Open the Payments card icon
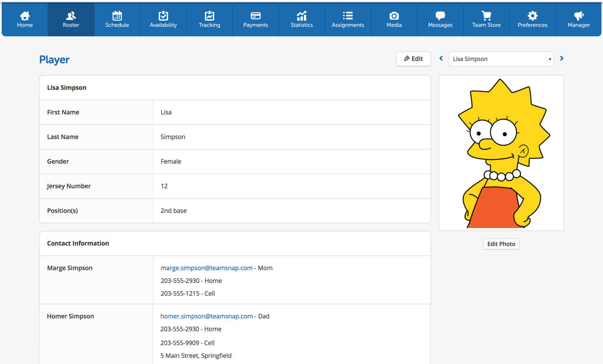Screen dimensions: 603x364 pyautogui.click(x=256, y=16)
